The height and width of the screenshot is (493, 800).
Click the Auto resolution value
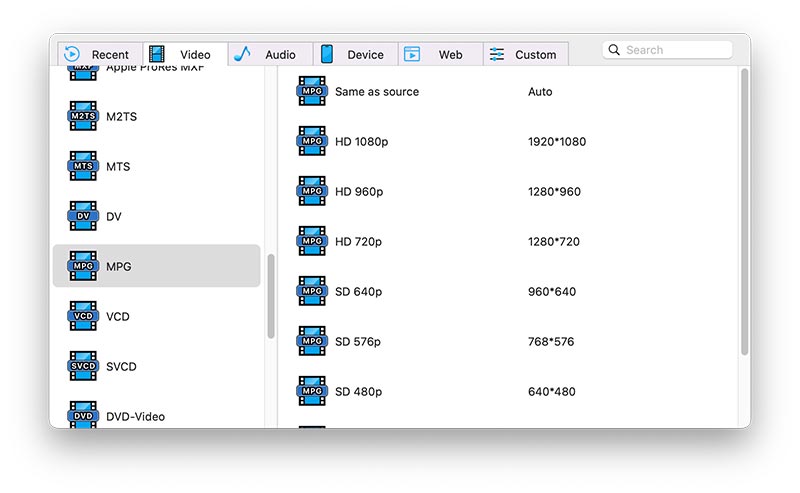coord(540,91)
